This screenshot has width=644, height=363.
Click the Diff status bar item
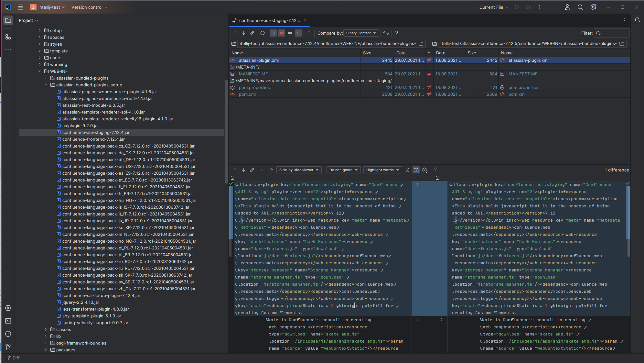(13, 358)
